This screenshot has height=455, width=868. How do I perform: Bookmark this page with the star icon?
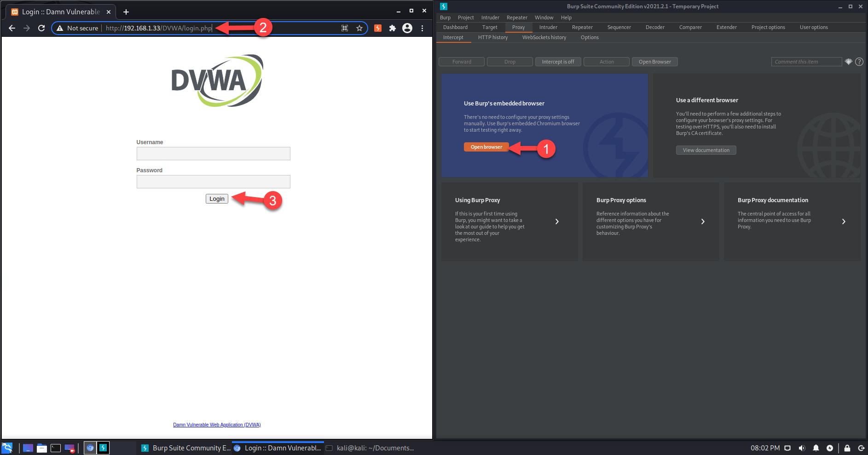coord(359,28)
